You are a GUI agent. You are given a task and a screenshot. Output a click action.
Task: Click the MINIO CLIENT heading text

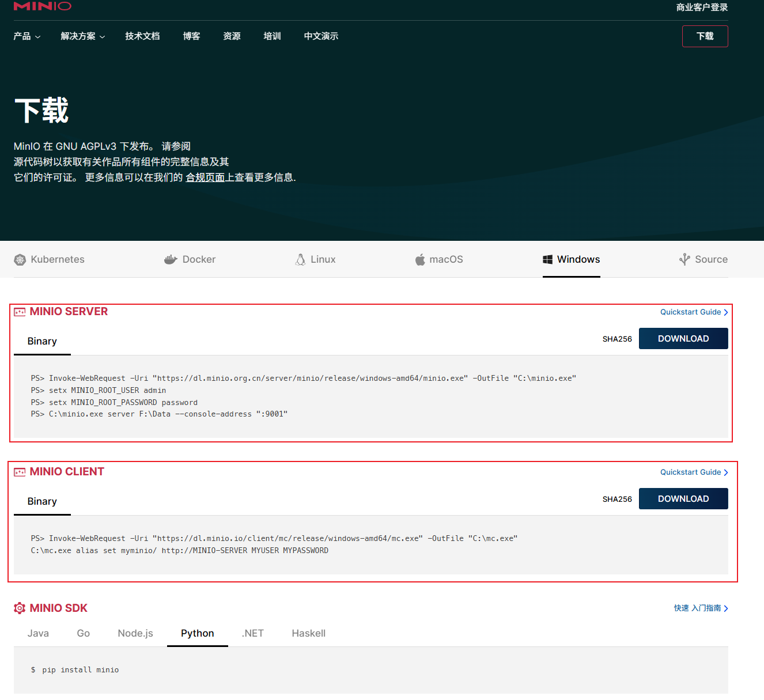coord(67,472)
